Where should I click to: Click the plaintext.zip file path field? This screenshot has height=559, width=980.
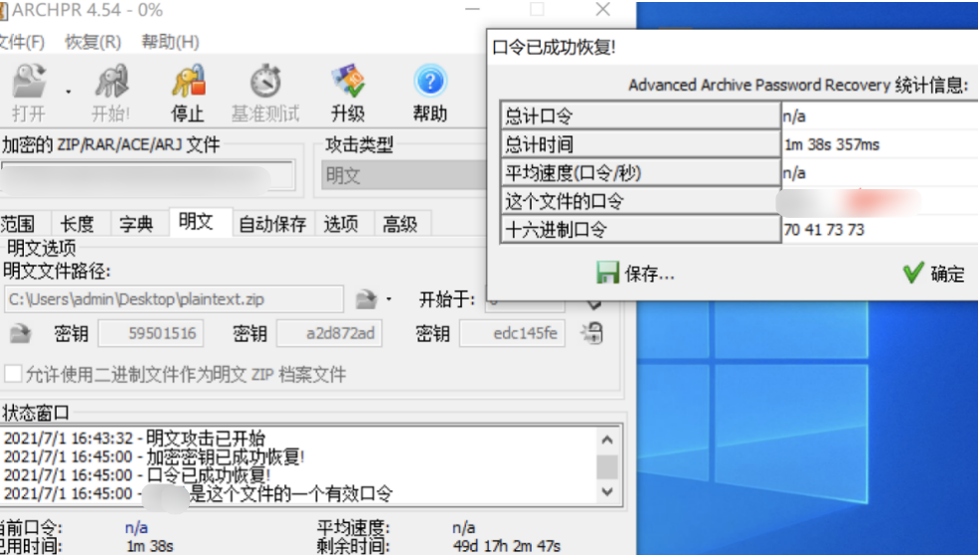tap(174, 299)
